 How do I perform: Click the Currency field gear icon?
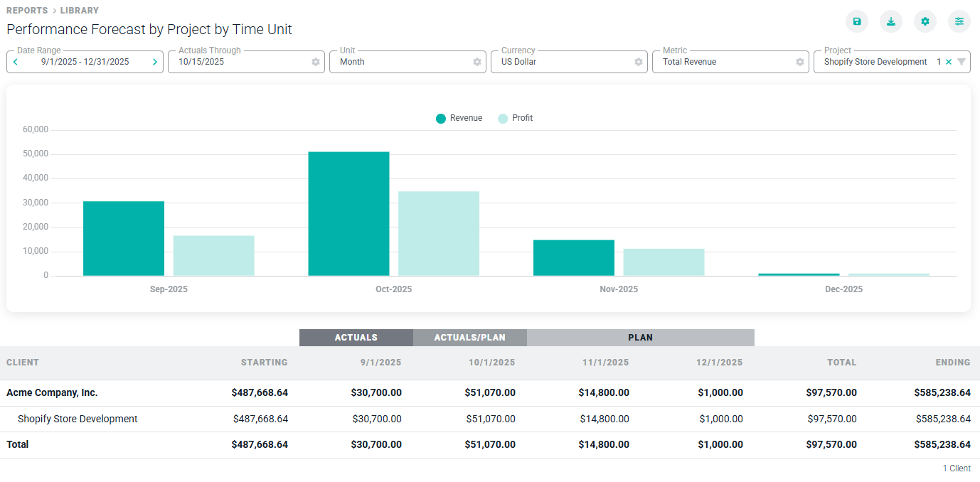639,62
